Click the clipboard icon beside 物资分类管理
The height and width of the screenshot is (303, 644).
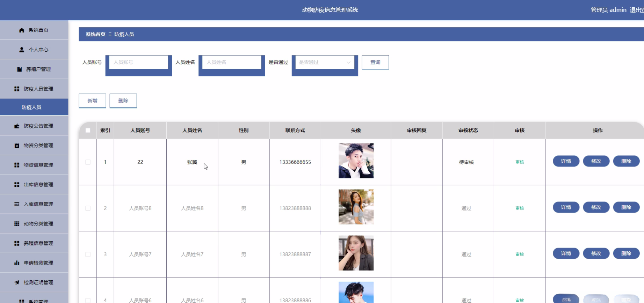(x=17, y=146)
